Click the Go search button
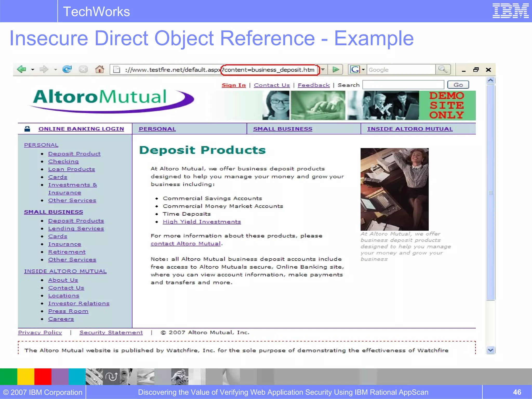Image resolution: width=532 pixels, height=399 pixels. (458, 85)
